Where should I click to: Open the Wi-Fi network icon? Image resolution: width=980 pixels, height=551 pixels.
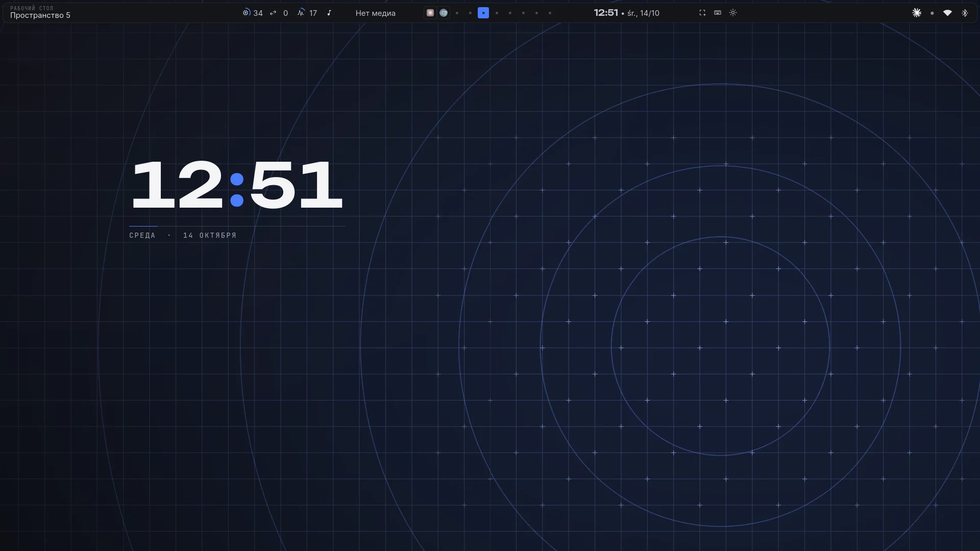947,13
